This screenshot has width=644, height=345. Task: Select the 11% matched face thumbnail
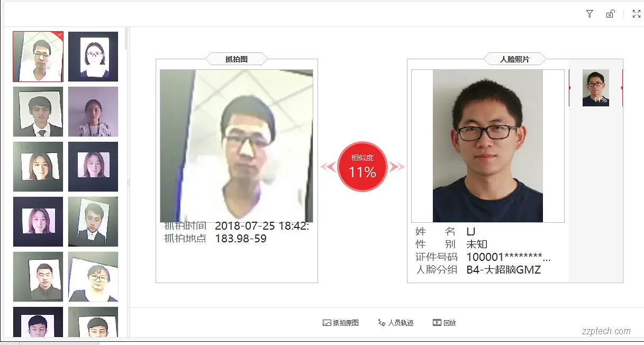point(596,88)
